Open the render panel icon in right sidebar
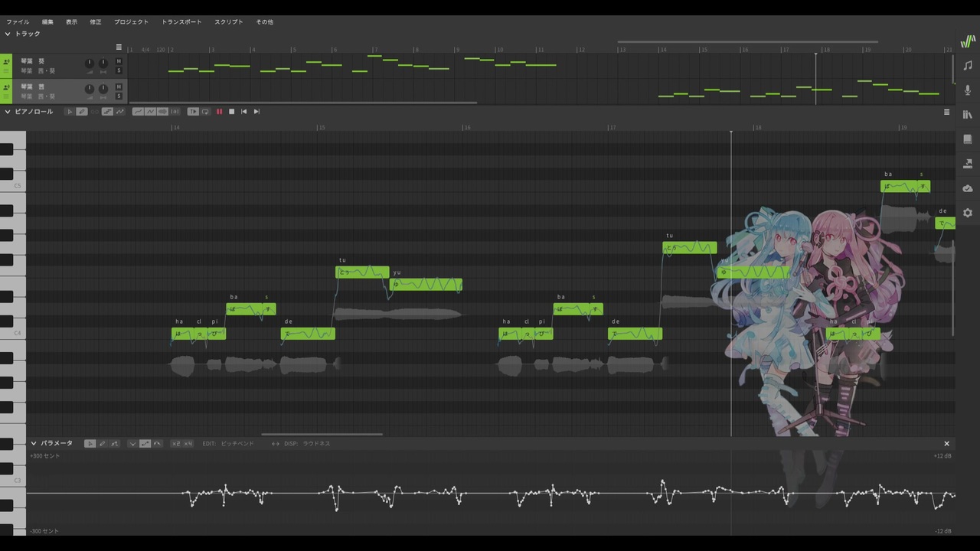Viewport: 980px width, 551px height. (x=968, y=164)
